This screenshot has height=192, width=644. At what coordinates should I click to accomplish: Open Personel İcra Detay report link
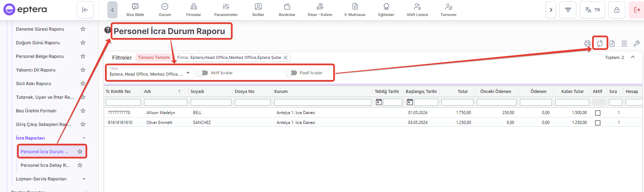(x=45, y=165)
